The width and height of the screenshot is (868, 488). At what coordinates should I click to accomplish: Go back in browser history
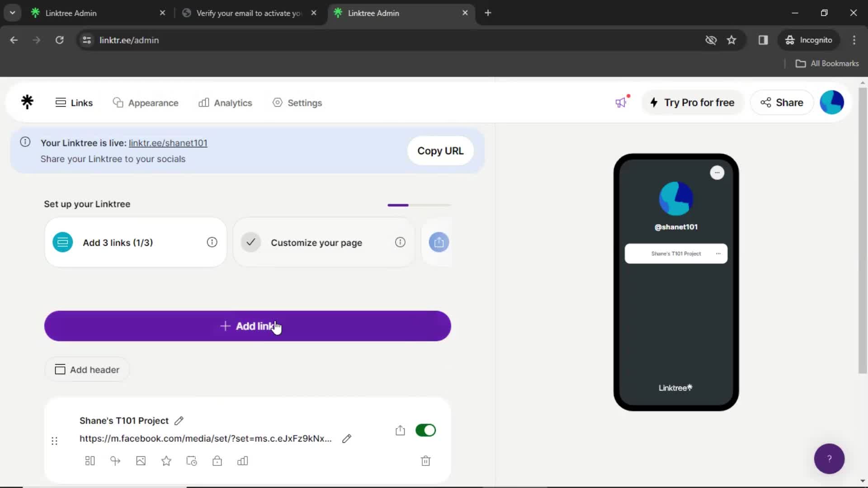pyautogui.click(x=14, y=40)
